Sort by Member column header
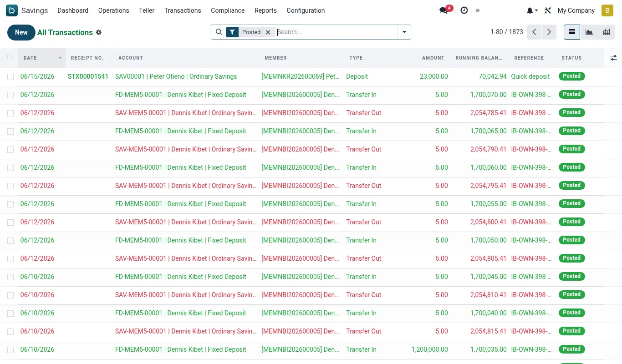Screen dimensions: 622x364 tap(301, 58)
